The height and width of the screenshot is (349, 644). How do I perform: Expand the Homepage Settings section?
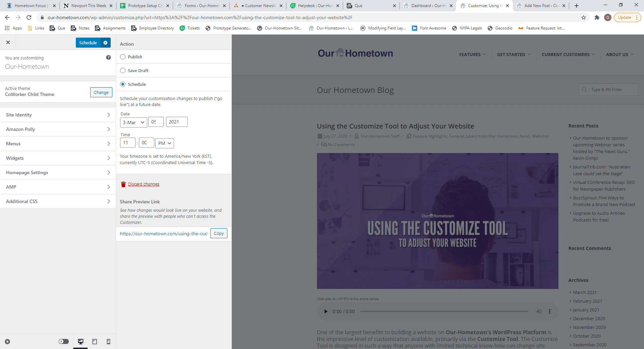[x=58, y=172]
